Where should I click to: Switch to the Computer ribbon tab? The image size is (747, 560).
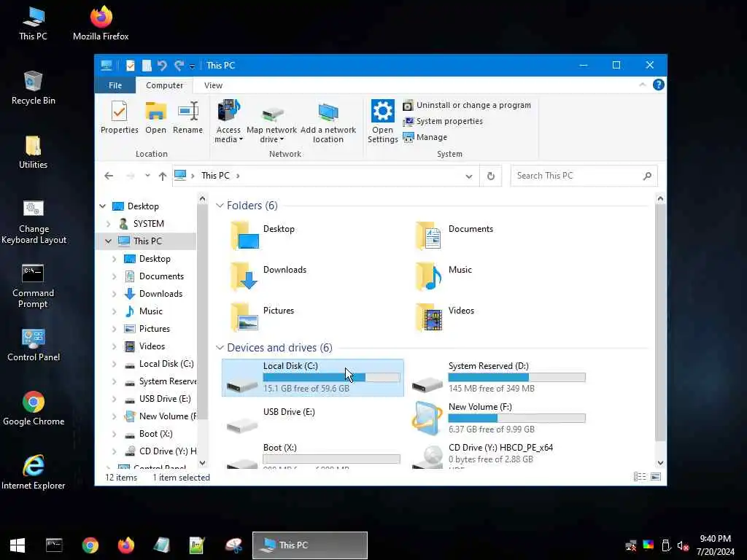click(x=164, y=85)
